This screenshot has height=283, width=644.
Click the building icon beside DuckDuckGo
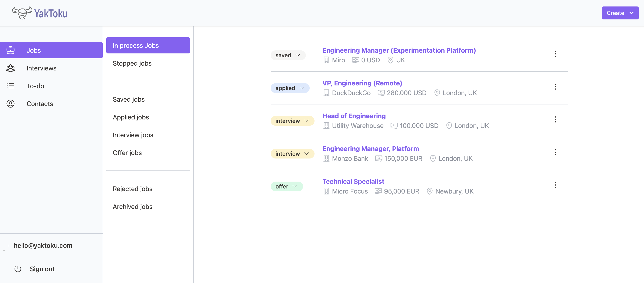pyautogui.click(x=326, y=93)
